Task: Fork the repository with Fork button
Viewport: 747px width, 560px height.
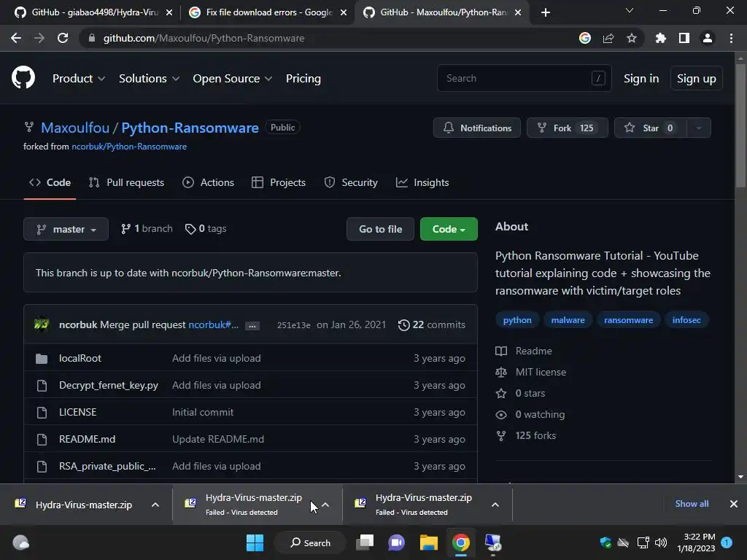Action: [567, 128]
